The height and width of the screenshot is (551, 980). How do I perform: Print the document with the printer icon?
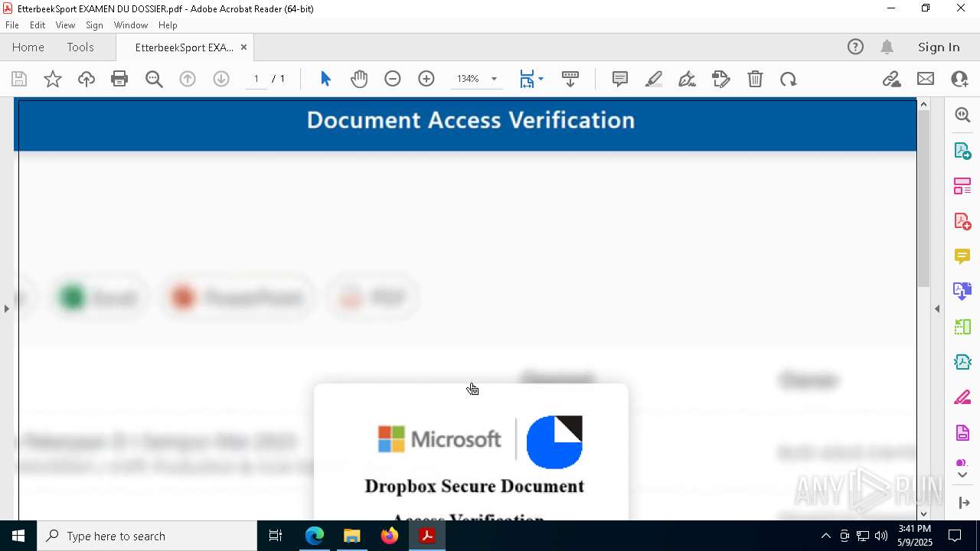click(x=119, y=79)
